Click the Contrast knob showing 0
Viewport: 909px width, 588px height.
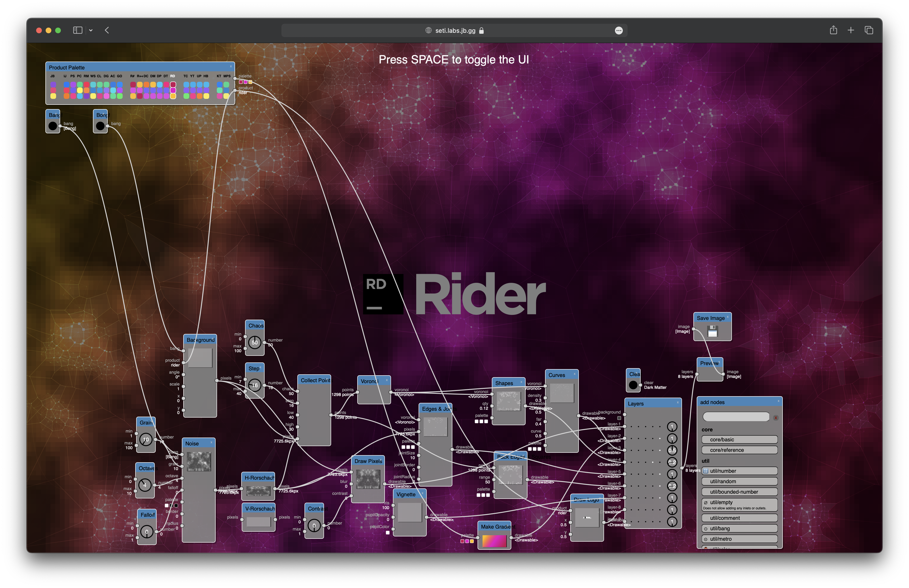coord(314,526)
